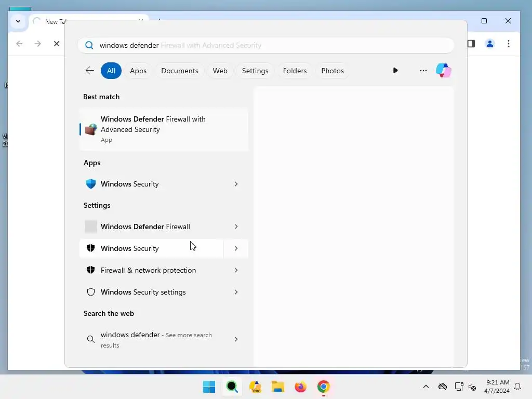Click the muted volume tray icon
Image resolution: width=532 pixels, height=399 pixels.
point(472,387)
